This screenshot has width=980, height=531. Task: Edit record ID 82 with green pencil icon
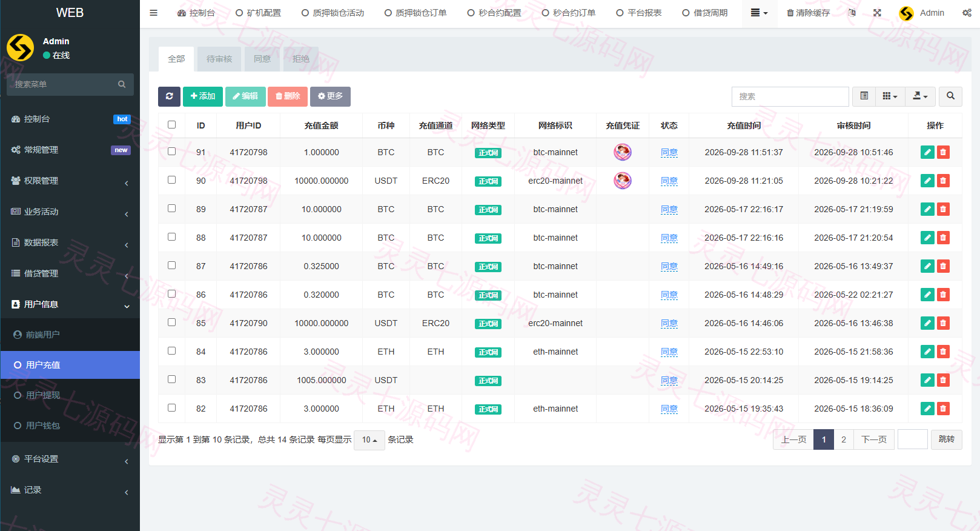click(927, 409)
